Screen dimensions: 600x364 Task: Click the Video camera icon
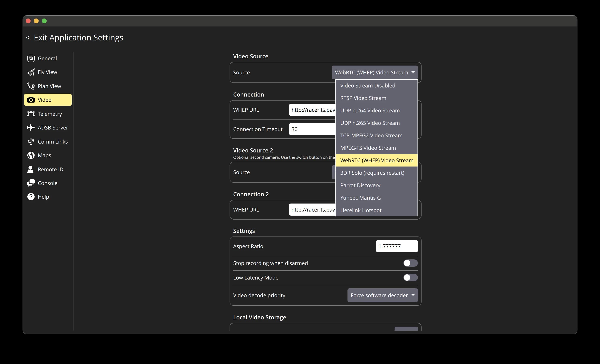click(31, 100)
